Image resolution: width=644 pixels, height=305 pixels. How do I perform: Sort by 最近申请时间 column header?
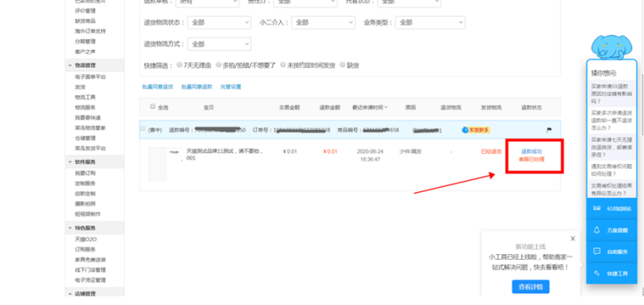(370, 108)
